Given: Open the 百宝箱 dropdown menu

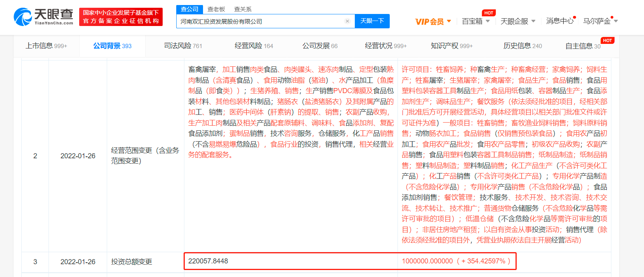Looking at the screenshot, I should [x=476, y=21].
